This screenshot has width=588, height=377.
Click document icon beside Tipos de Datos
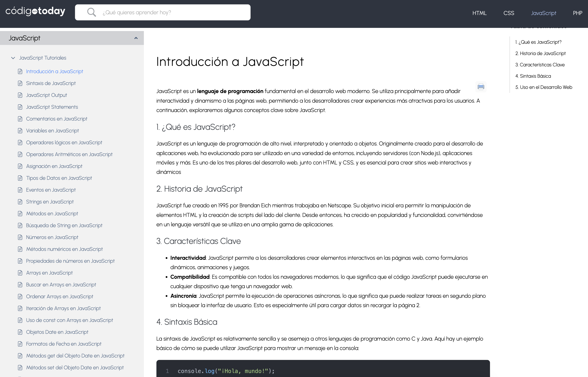pos(20,178)
